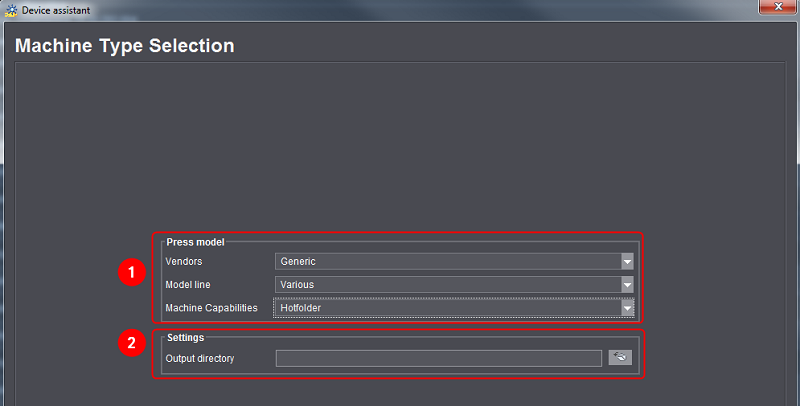Image resolution: width=800 pixels, height=406 pixels.
Task: Click the Press model group title
Action: 196,242
